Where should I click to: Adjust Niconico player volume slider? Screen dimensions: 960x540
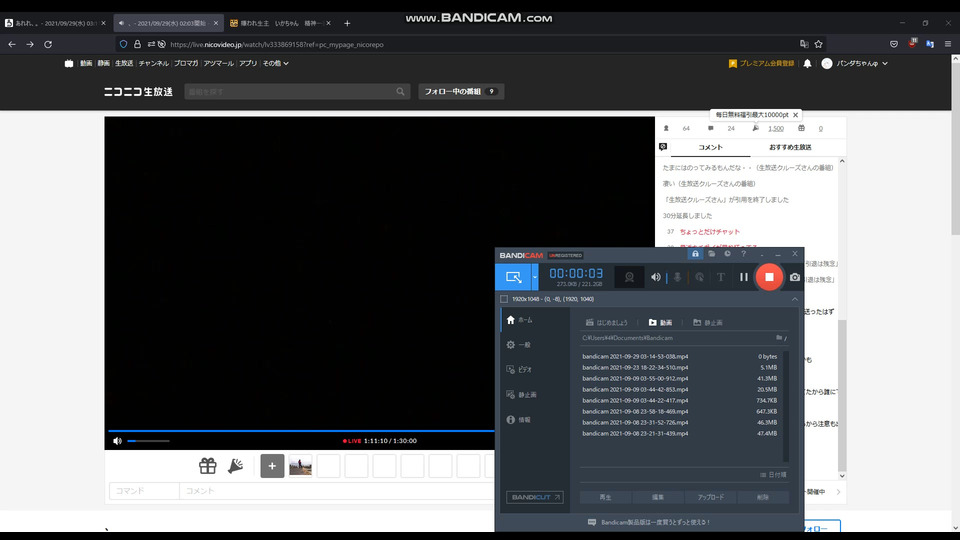tap(148, 441)
